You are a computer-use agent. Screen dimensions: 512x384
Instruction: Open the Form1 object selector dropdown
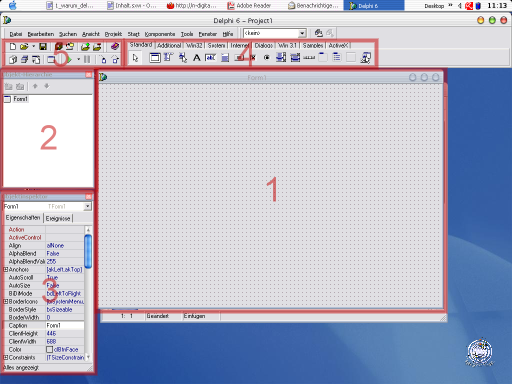pos(87,207)
